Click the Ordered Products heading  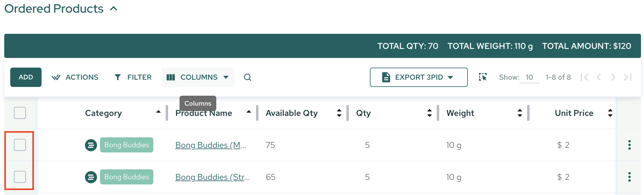click(x=54, y=9)
